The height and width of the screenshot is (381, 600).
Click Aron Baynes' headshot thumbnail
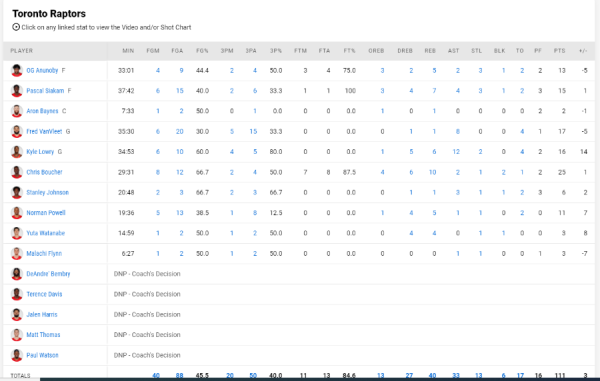tap(16, 111)
